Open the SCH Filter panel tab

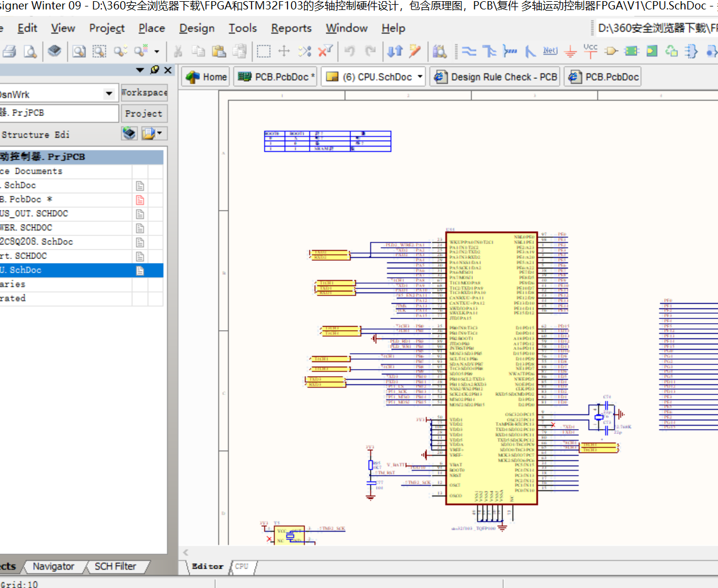pyautogui.click(x=115, y=566)
